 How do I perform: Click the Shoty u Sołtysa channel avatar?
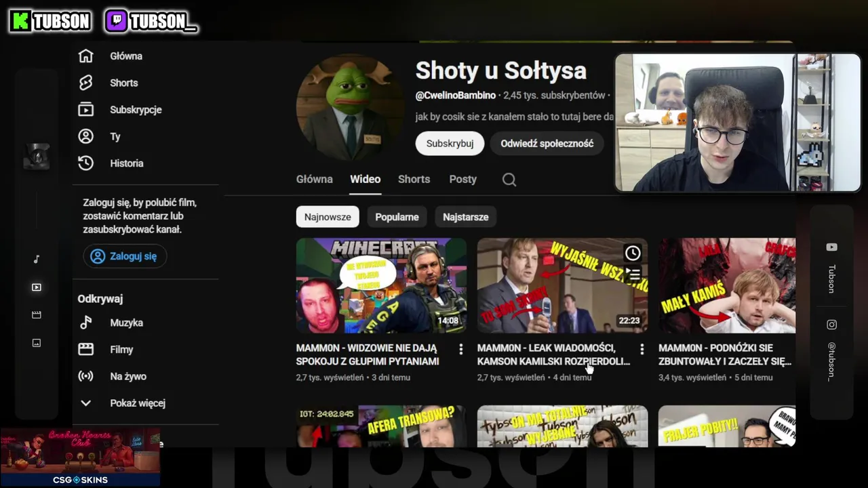click(350, 108)
